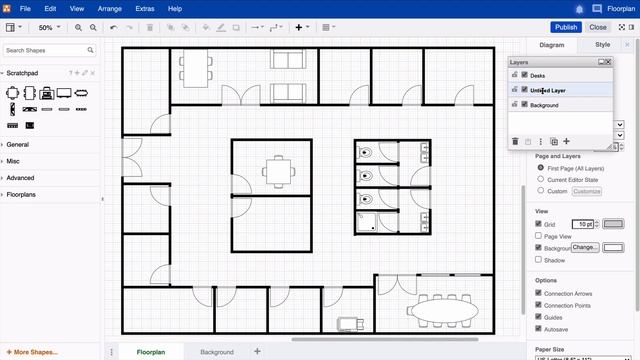Duplicate the layer using the duplicate icon
This screenshot has width=640, height=360.
pos(554,142)
